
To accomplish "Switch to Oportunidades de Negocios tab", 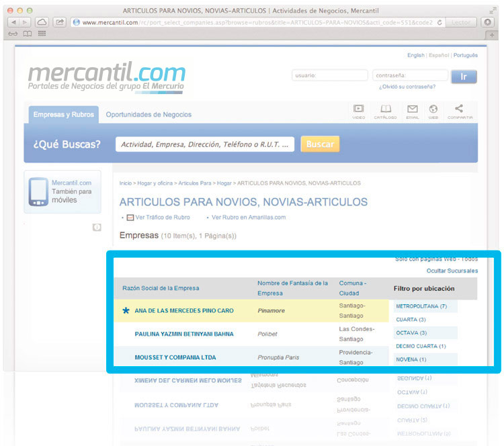I will point(149,115).
